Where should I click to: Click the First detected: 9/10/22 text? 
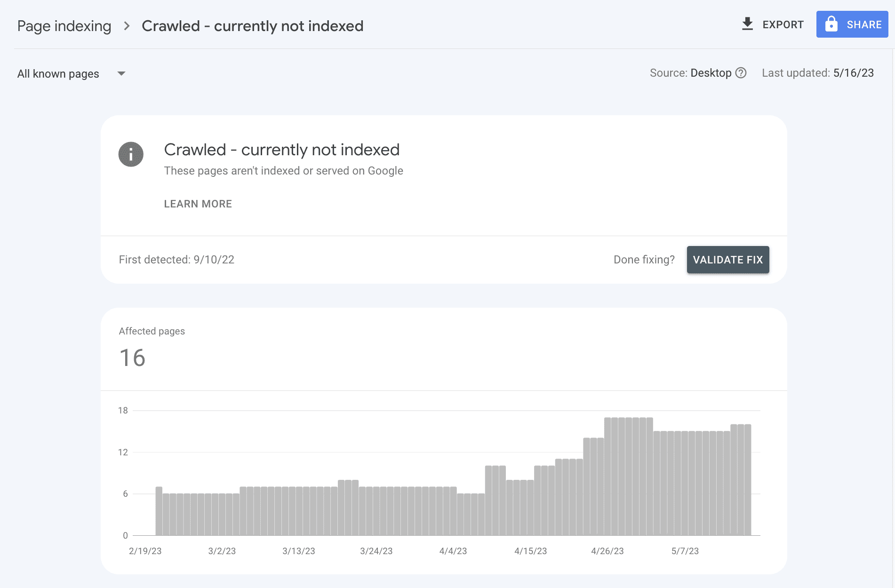coord(176,259)
